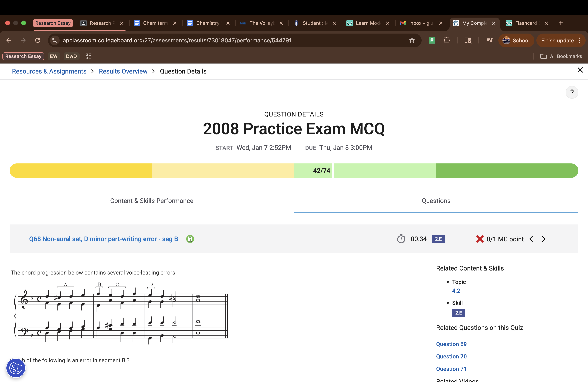Go to the next question chevron
This screenshot has width=588, height=382.
544,239
